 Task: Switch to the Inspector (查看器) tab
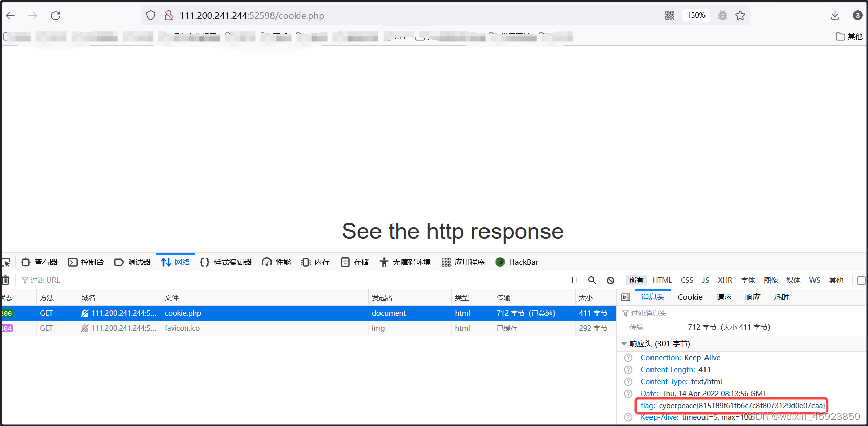tap(39, 262)
